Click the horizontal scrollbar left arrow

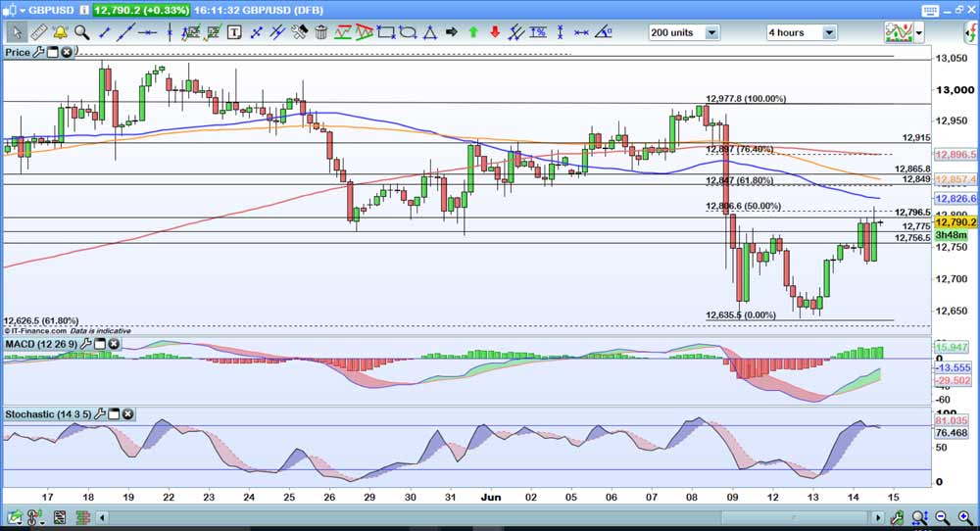[103, 518]
